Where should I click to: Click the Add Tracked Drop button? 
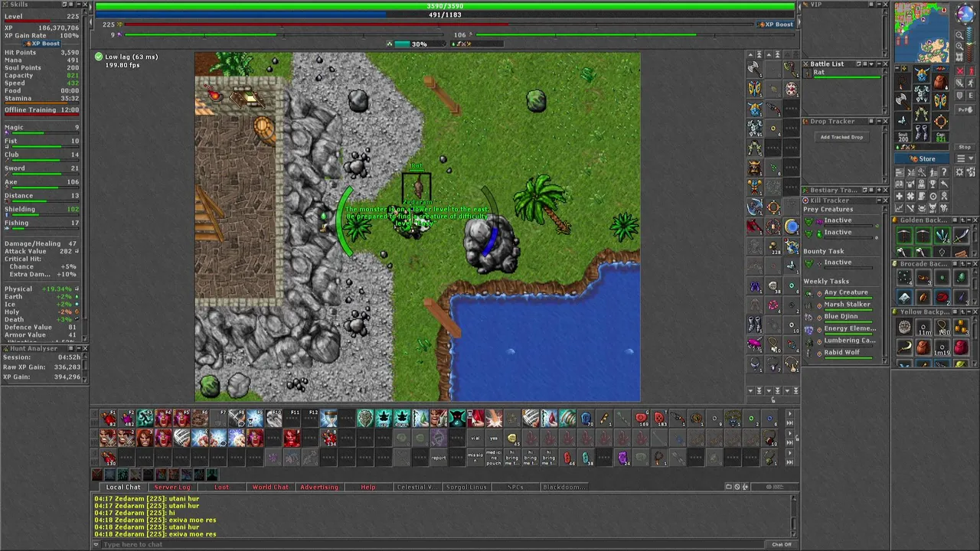pos(841,137)
